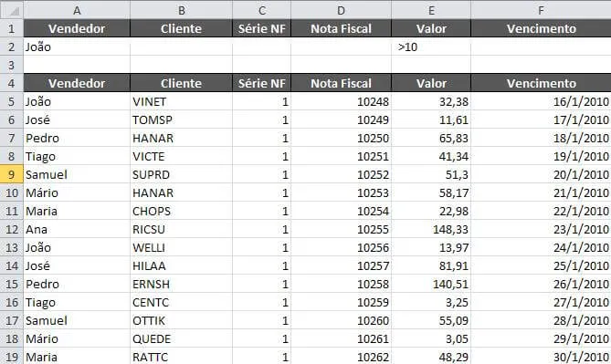611x364 pixels.
Task: Click the Série NF header in row 4
Action: point(261,83)
